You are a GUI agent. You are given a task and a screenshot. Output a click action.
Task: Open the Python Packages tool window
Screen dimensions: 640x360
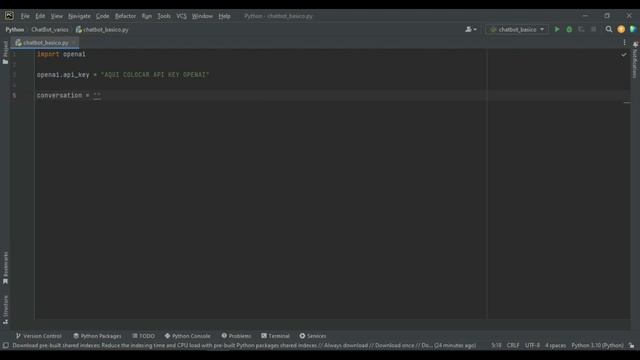(97, 336)
